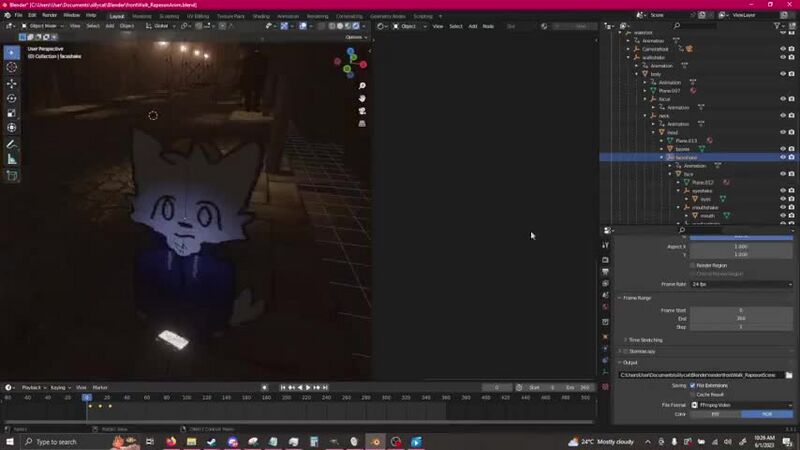Open the Frame Rate dropdown
800x450 pixels.
pyautogui.click(x=740, y=284)
